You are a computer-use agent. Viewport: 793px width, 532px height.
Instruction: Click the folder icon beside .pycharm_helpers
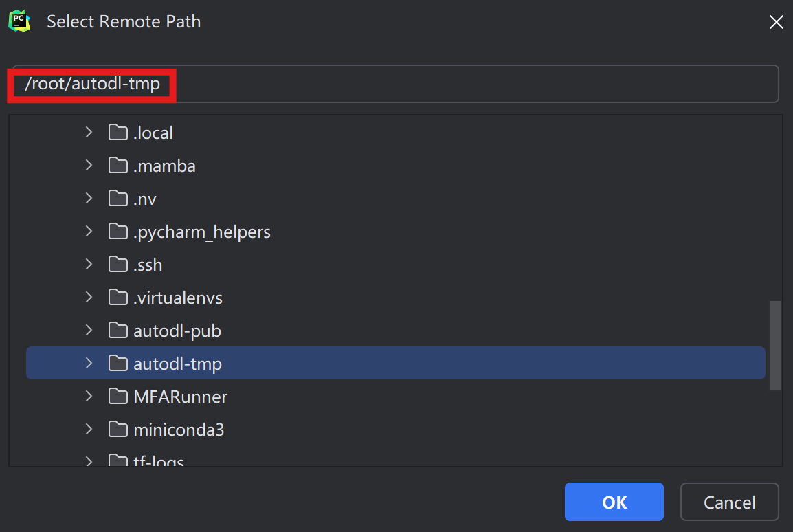tap(119, 232)
